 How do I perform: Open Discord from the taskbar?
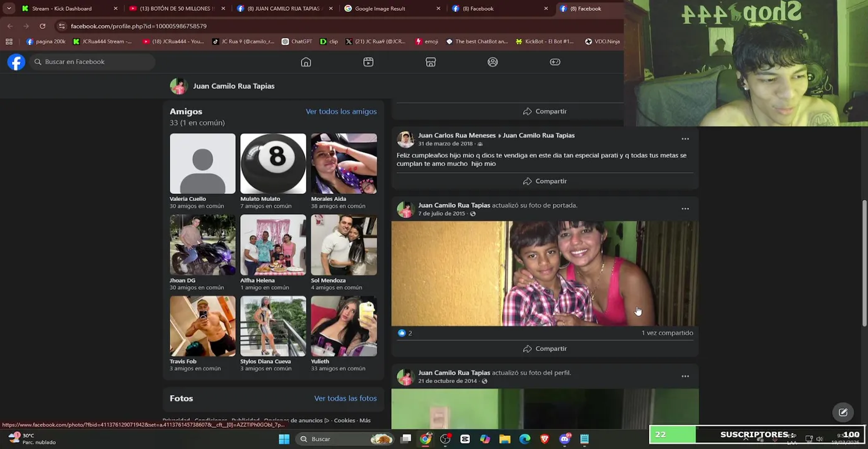564,439
